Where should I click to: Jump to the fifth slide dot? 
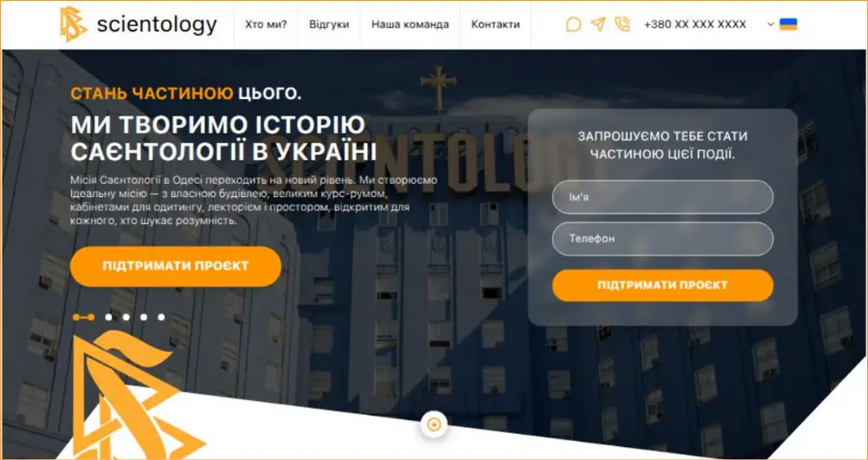[x=161, y=317]
